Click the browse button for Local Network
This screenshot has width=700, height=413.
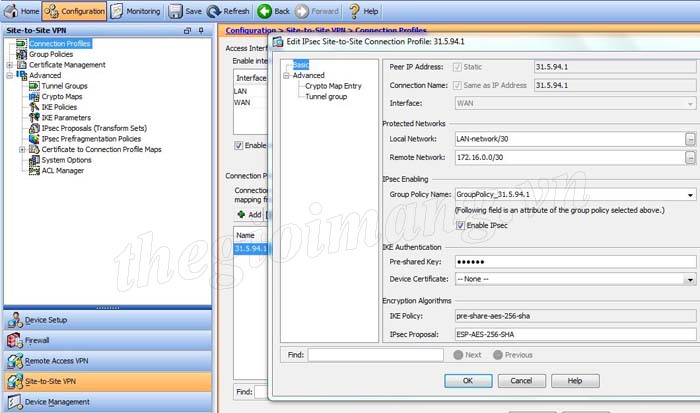point(690,139)
